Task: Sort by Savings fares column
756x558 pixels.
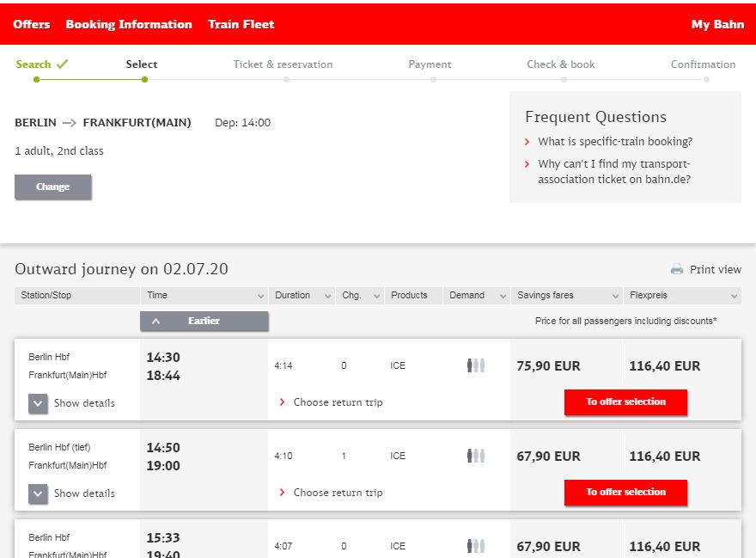Action: click(566, 295)
